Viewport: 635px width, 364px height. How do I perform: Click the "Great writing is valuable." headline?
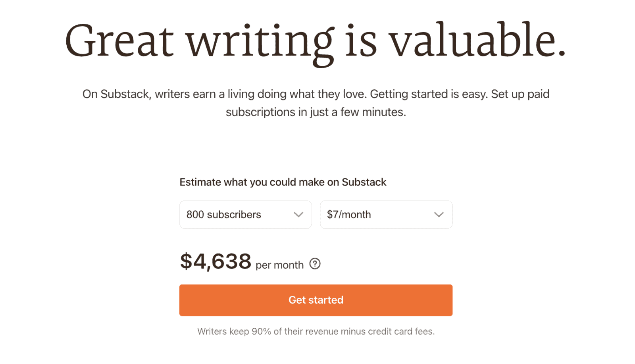point(316,42)
